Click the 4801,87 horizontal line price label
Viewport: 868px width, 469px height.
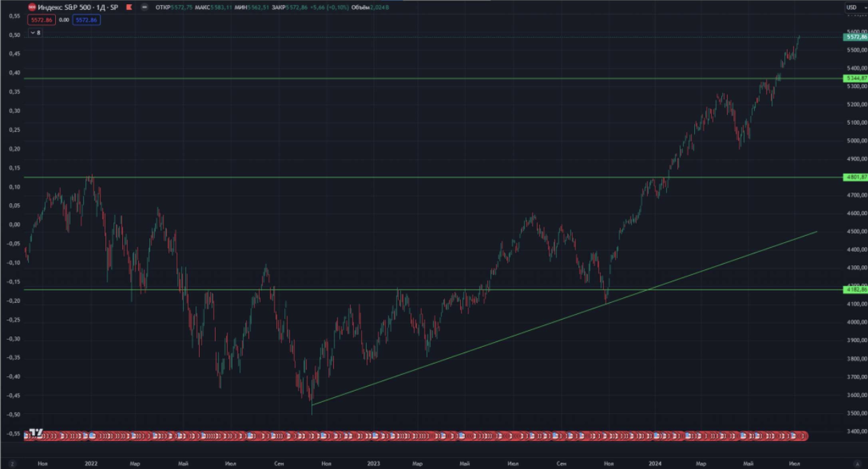click(x=855, y=177)
